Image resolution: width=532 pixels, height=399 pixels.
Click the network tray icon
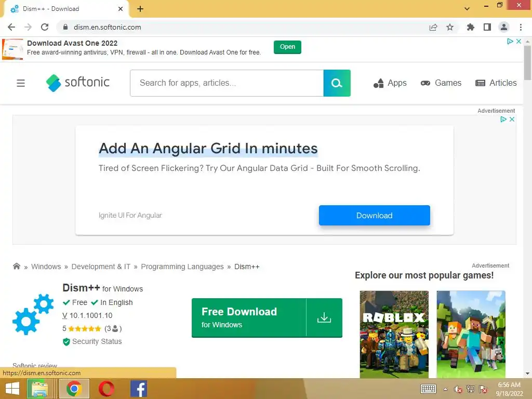point(471,389)
